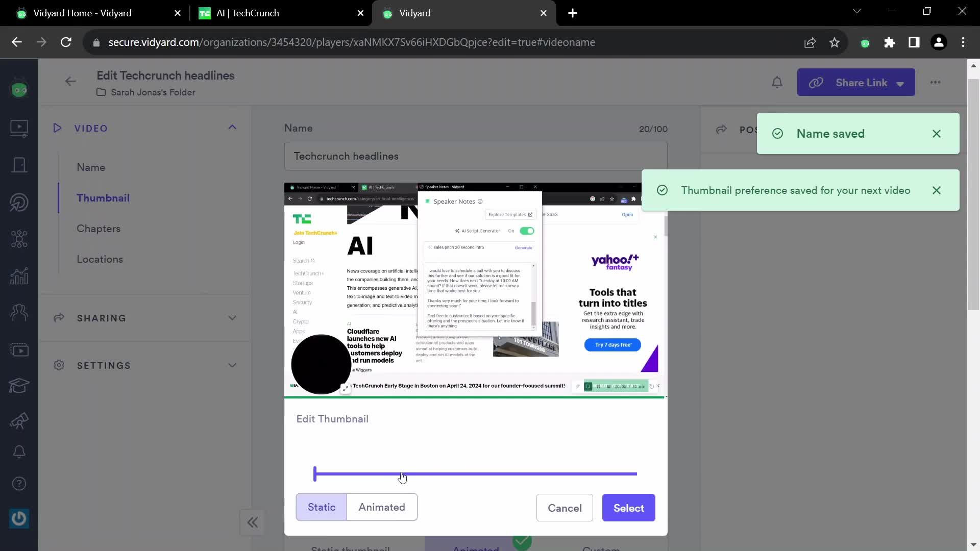
Task: Click the Vidyard home/logo icon
Action: (18, 88)
